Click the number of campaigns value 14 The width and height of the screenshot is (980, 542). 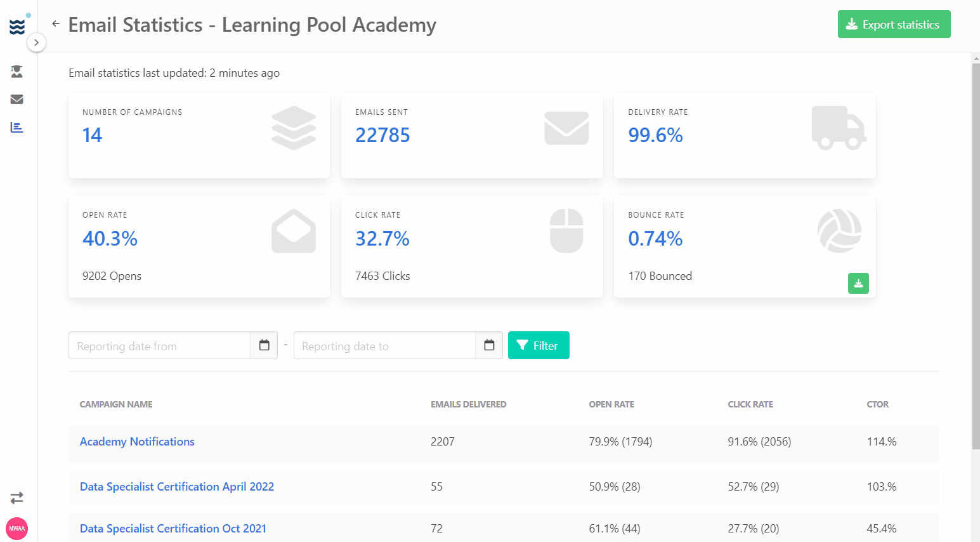coord(92,135)
